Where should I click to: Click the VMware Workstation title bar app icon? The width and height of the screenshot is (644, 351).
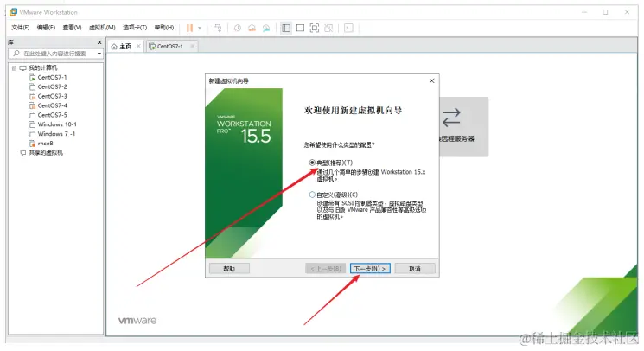14,12
